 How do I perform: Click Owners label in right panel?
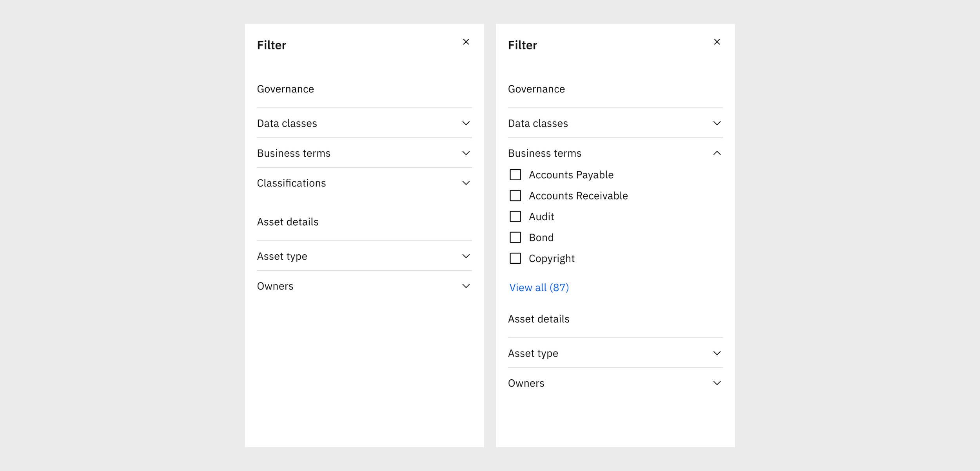(x=526, y=383)
